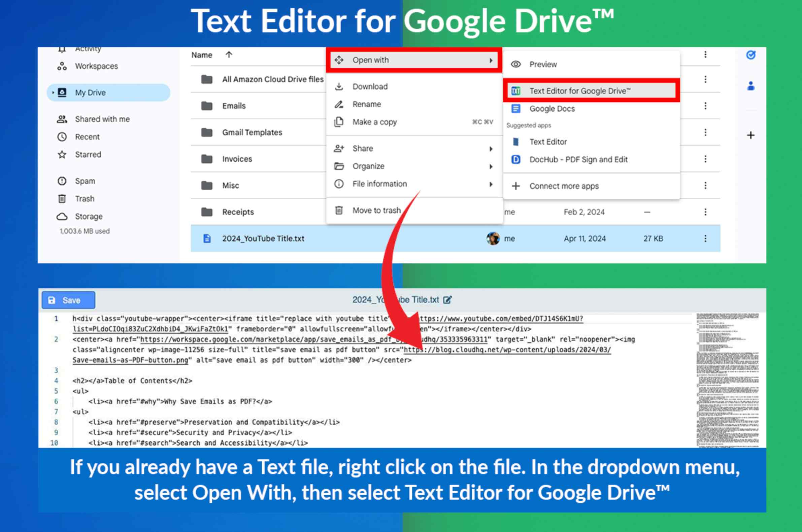Click the Spam warning icon
The height and width of the screenshot is (532, 802).
tap(62, 181)
